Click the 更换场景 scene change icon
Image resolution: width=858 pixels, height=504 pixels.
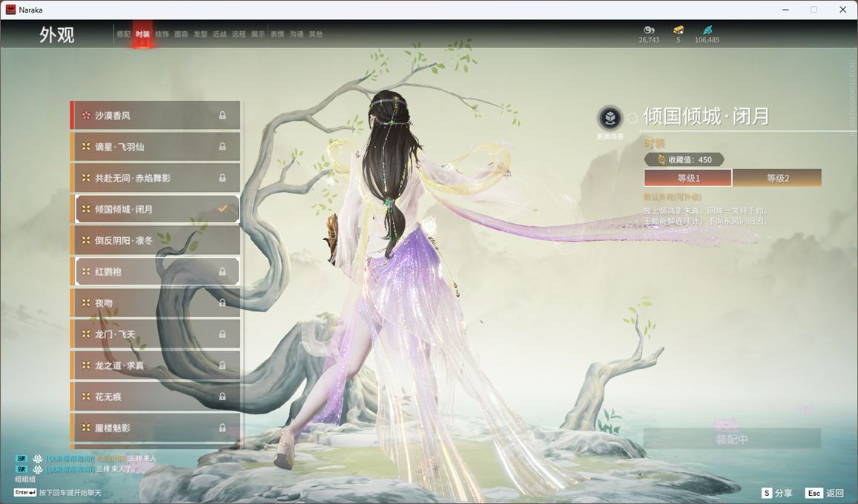click(610, 118)
